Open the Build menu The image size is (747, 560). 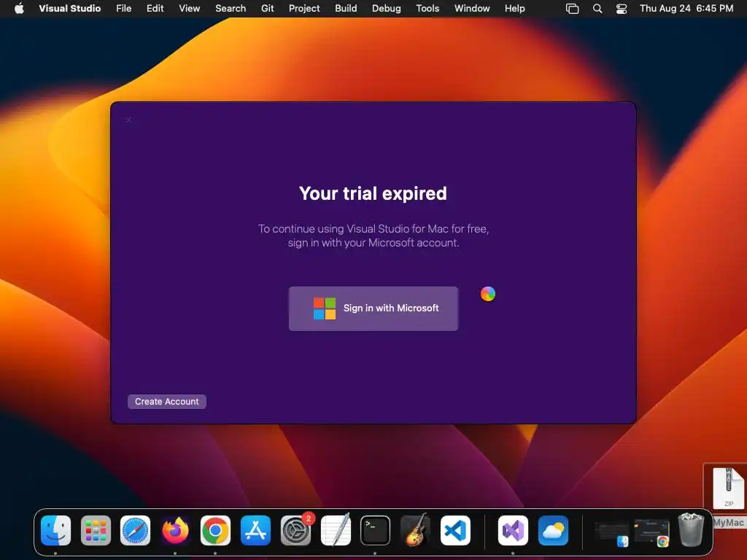pyautogui.click(x=346, y=8)
